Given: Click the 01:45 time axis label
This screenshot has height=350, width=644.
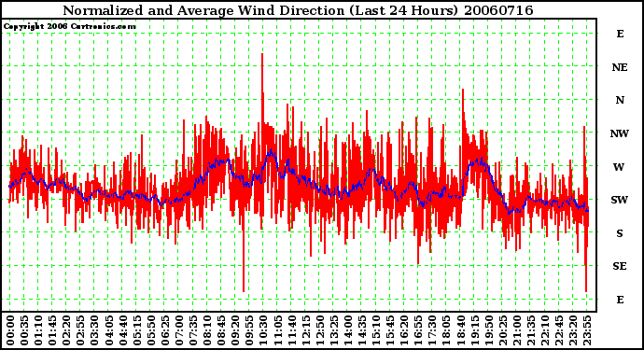Looking at the screenshot, I should point(52,330).
